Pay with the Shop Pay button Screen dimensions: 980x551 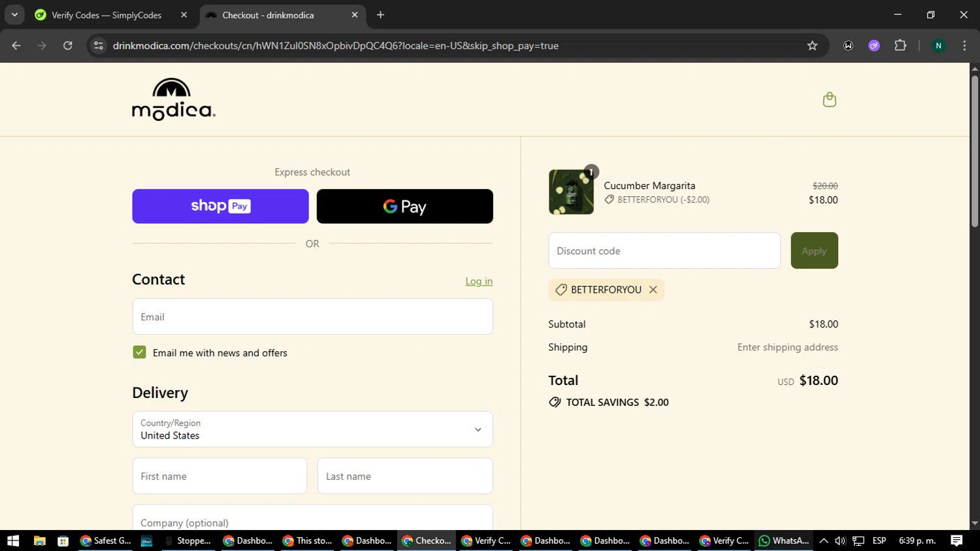[220, 207]
